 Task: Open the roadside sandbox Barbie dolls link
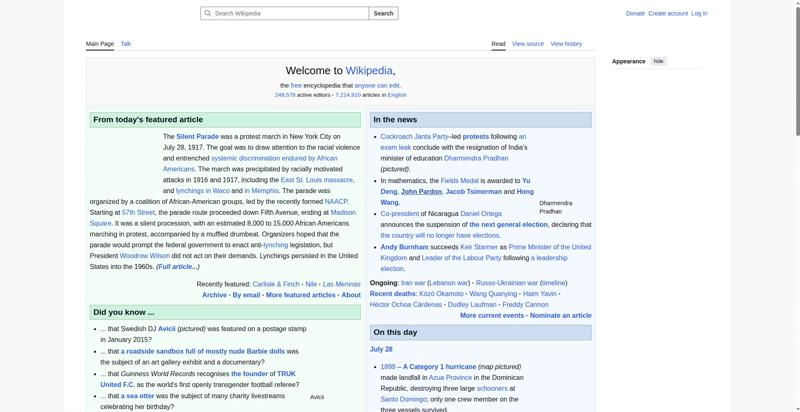coord(203,351)
